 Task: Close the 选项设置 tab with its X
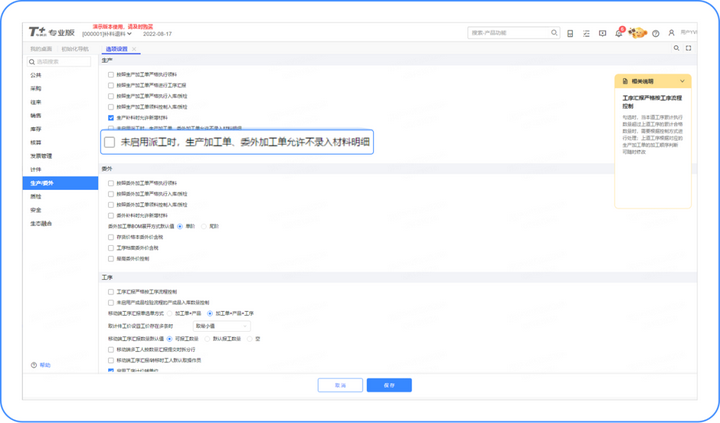(134, 49)
